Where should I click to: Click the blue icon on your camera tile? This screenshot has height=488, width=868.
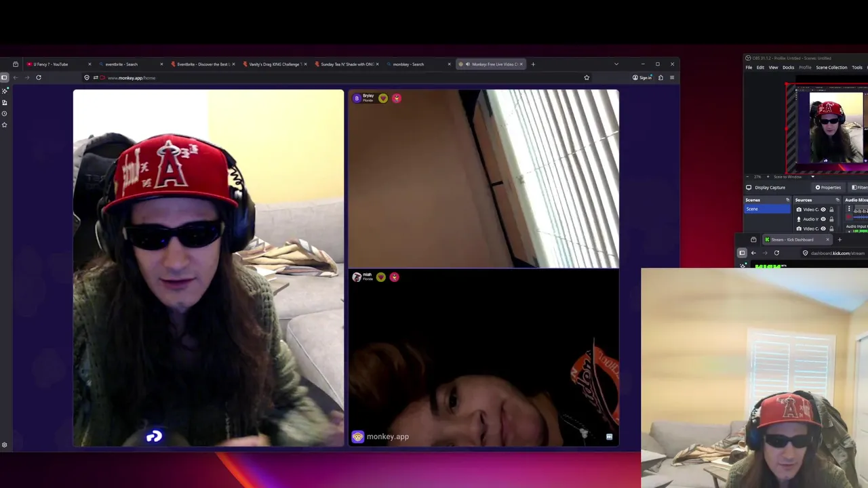154,436
